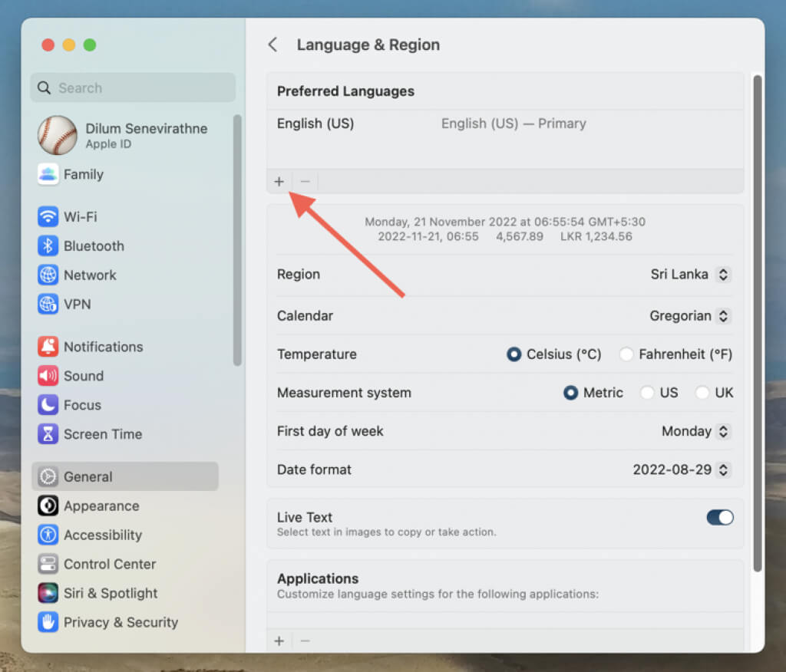Open Appearance label in sidebar
This screenshot has height=672, width=786.
101,506
